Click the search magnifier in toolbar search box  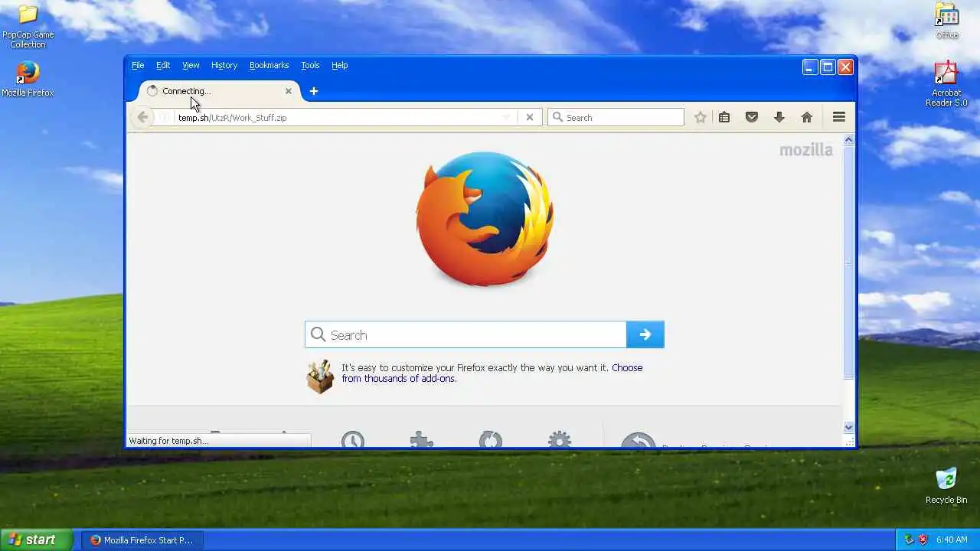coord(558,117)
